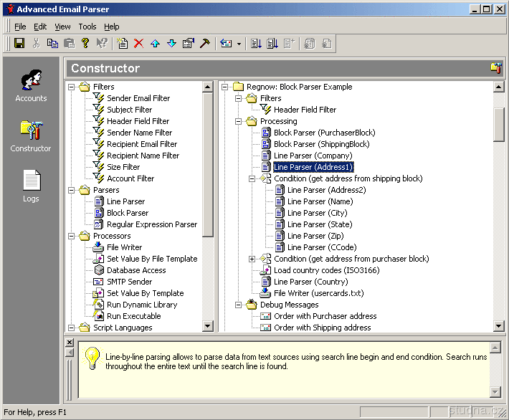Open the View menu
Screen dimensions: 509x420
(x=62, y=27)
